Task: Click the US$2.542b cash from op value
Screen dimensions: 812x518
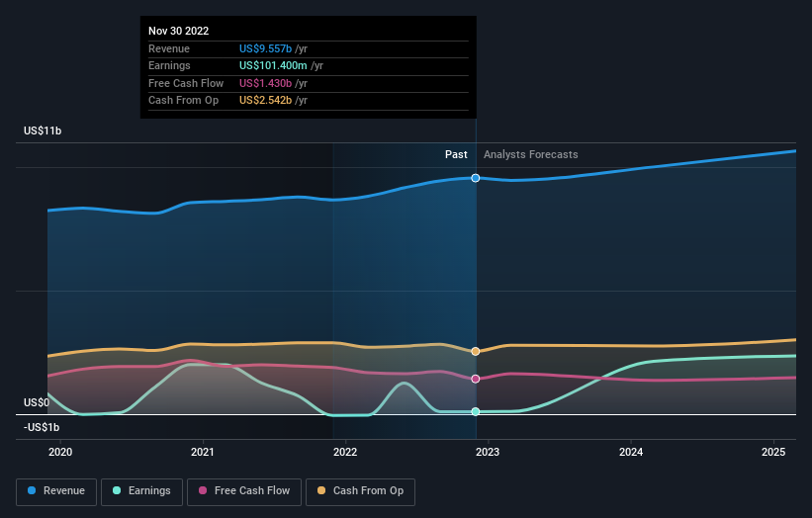Action: pos(265,101)
